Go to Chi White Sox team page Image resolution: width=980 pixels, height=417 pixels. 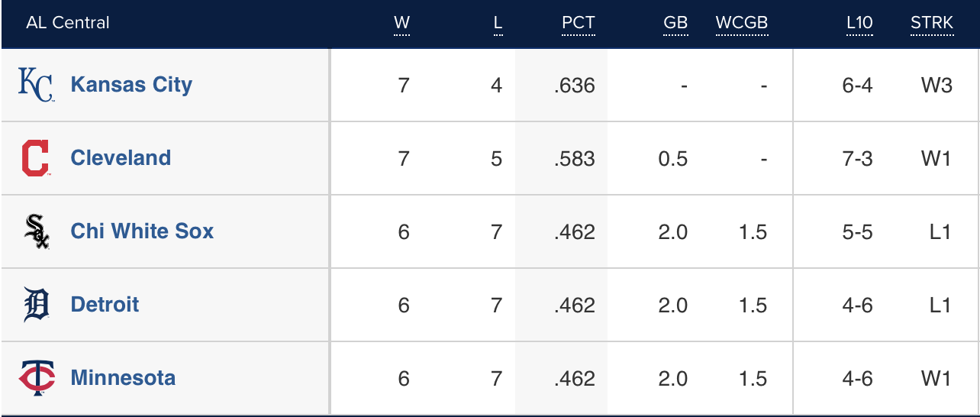(142, 231)
